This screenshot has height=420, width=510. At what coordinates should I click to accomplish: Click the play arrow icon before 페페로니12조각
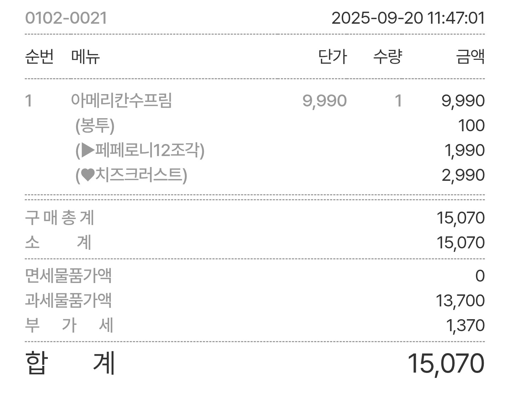point(88,150)
